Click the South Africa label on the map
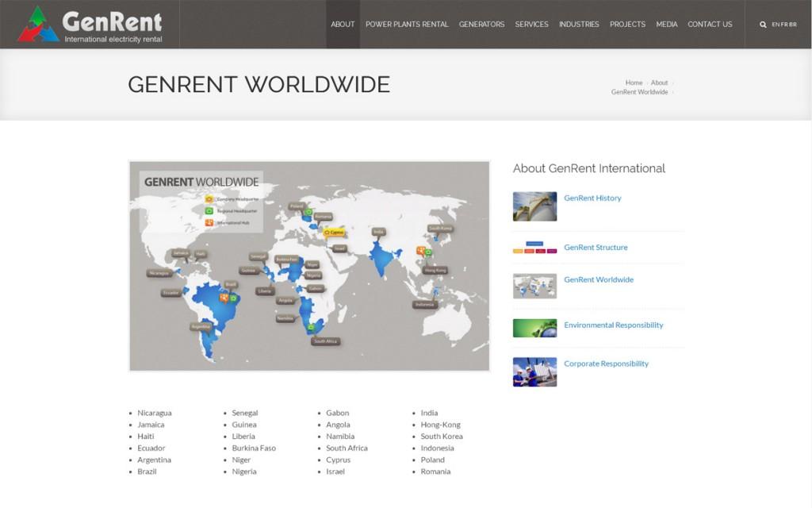Viewport: 812px width, 508px height. coord(325,341)
